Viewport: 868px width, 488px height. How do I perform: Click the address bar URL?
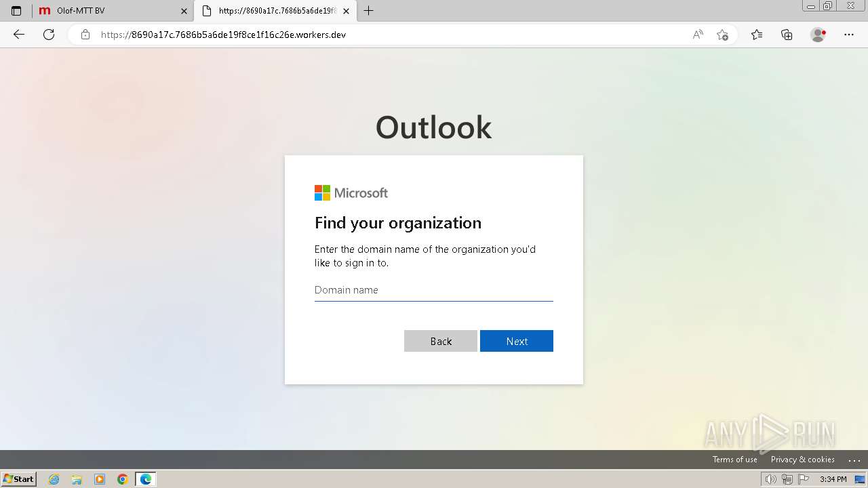point(224,35)
